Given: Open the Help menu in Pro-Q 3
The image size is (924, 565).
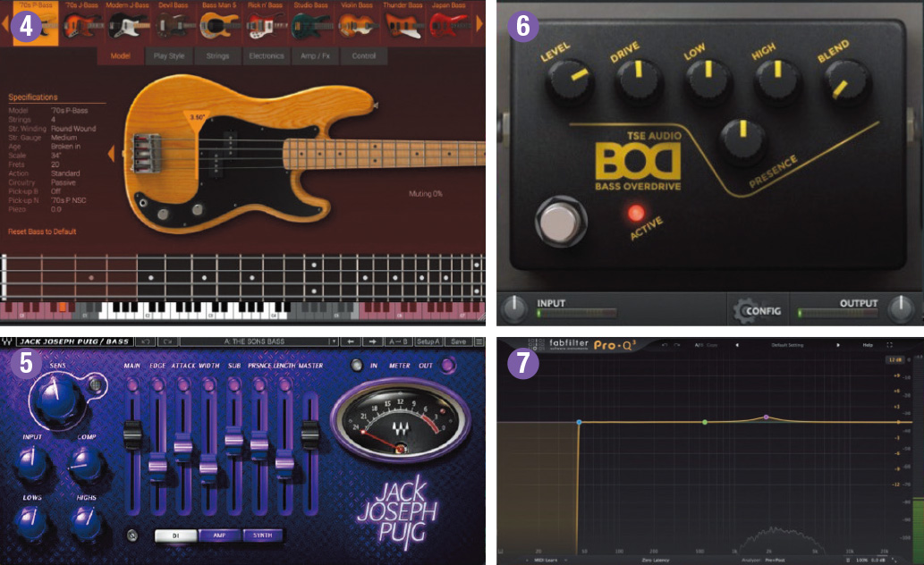Looking at the screenshot, I should 868,345.
